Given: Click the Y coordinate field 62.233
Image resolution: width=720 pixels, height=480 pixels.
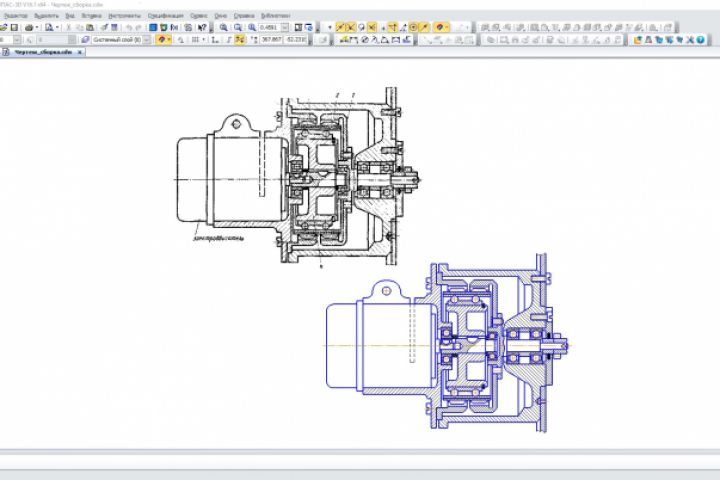Looking at the screenshot, I should (x=295, y=40).
